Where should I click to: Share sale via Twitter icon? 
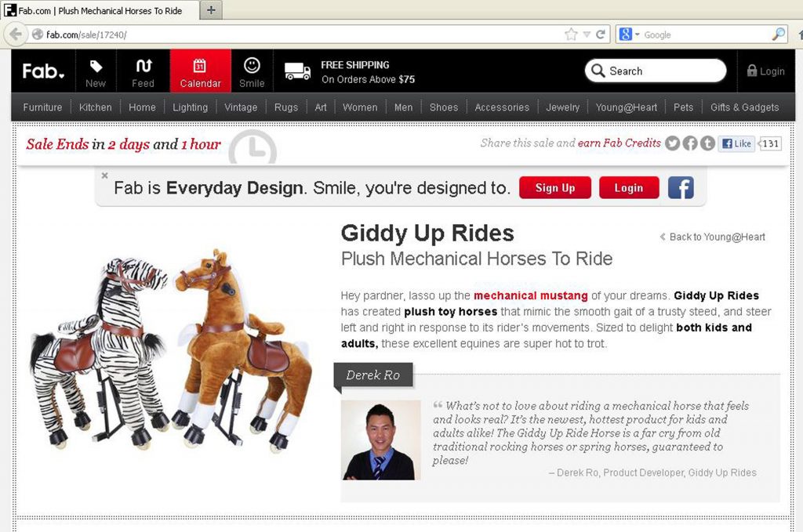(x=672, y=143)
